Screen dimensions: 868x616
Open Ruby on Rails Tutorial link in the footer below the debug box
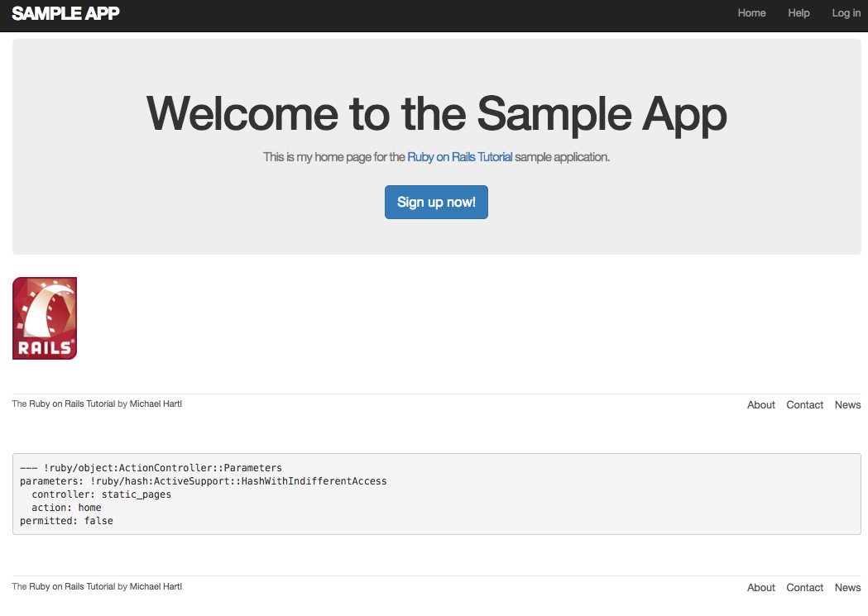click(72, 587)
